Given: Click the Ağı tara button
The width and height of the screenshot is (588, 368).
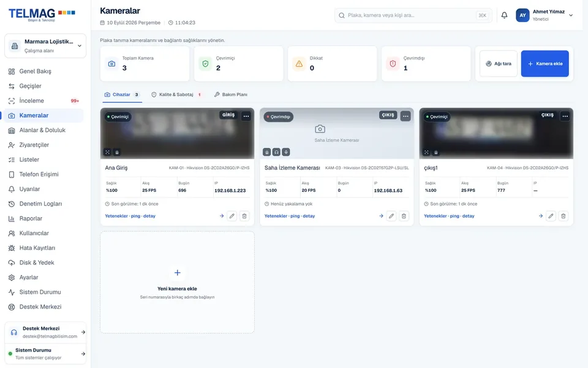Looking at the screenshot, I should 499,64.
